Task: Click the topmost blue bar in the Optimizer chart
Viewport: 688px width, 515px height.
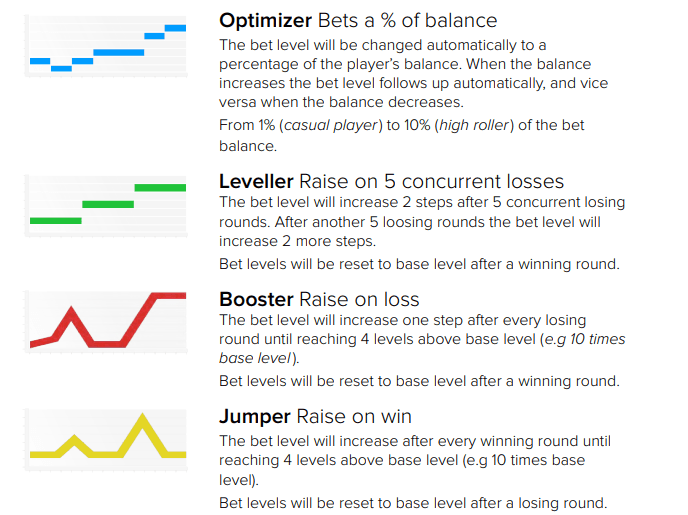Action: (x=175, y=28)
